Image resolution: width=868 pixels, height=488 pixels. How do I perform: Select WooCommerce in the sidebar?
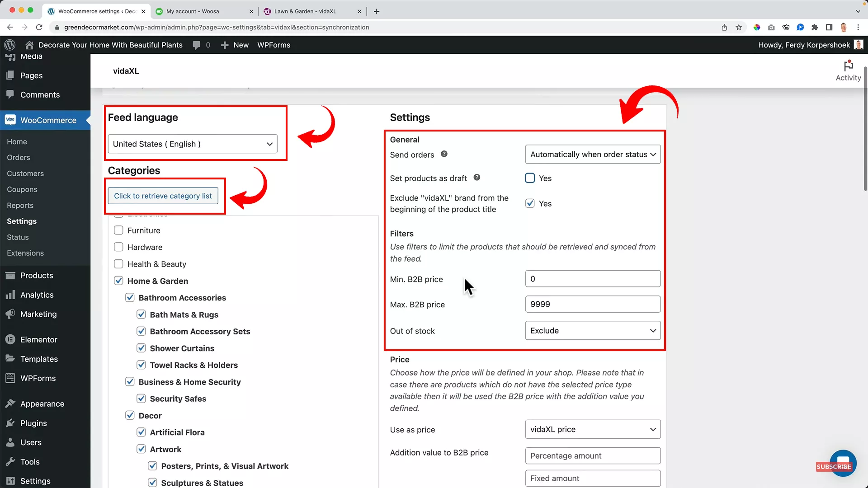(x=47, y=120)
